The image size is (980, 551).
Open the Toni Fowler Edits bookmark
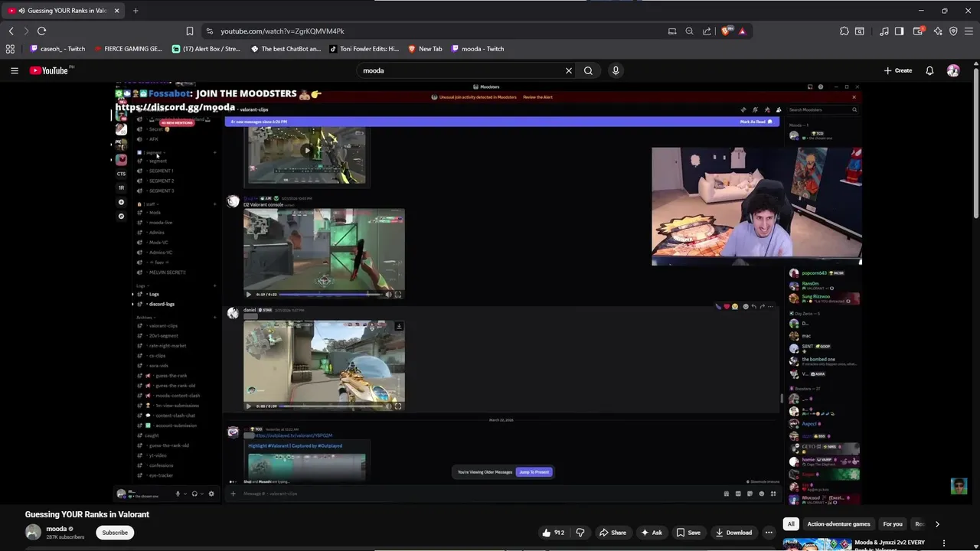364,49
